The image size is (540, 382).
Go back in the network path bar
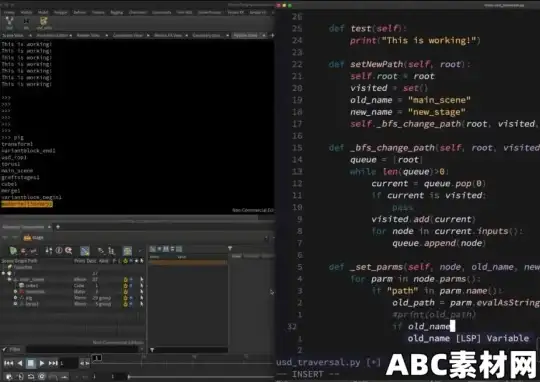coord(5,238)
